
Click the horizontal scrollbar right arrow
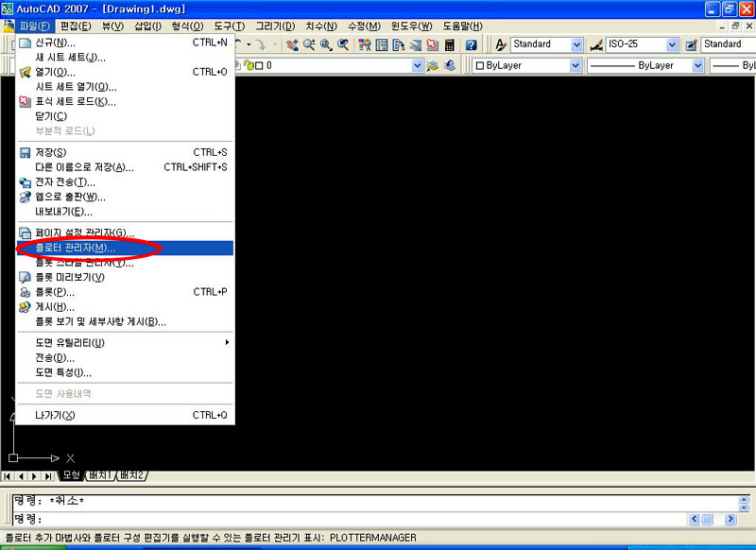(730, 519)
